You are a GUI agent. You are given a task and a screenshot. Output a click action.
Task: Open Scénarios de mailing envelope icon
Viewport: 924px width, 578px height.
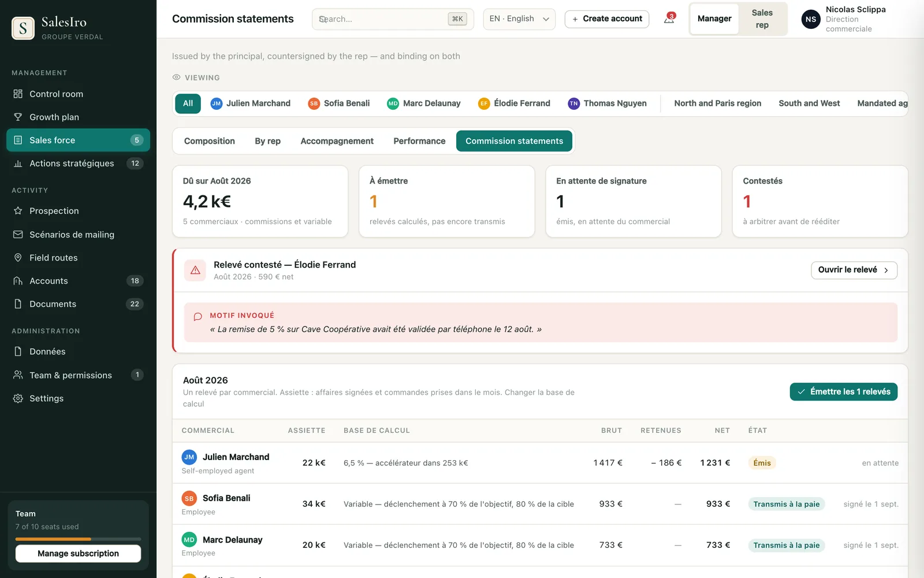click(18, 235)
